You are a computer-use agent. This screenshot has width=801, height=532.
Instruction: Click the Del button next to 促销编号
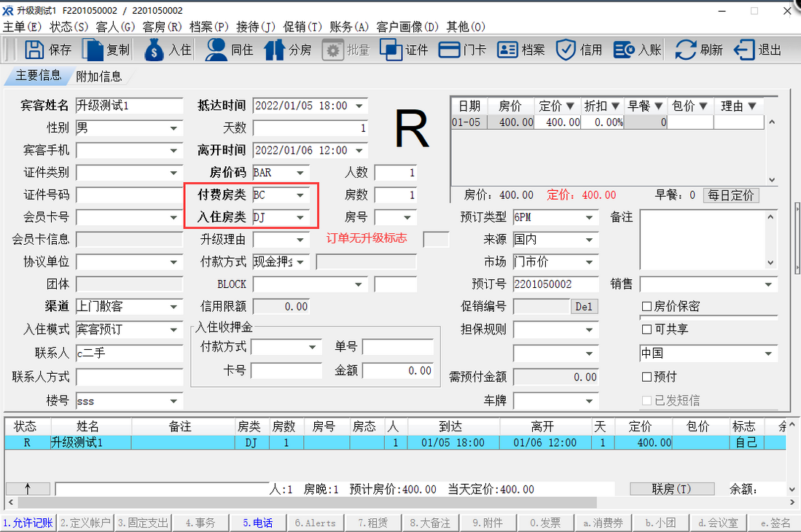[583, 306]
